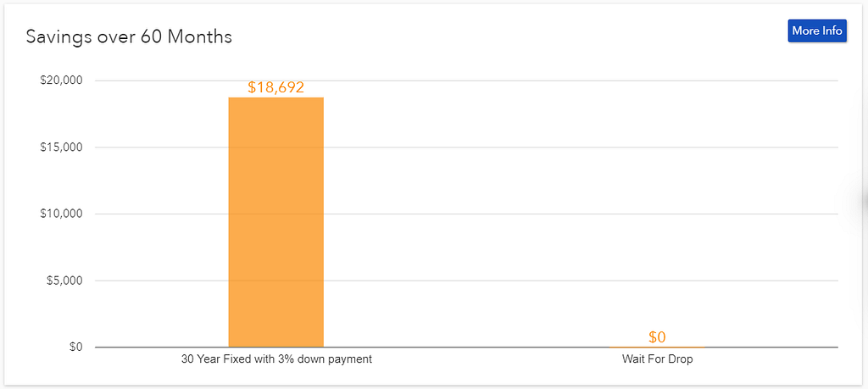The image size is (868, 389).
Task: Click the $10,000 y-axis label
Action: point(61,214)
